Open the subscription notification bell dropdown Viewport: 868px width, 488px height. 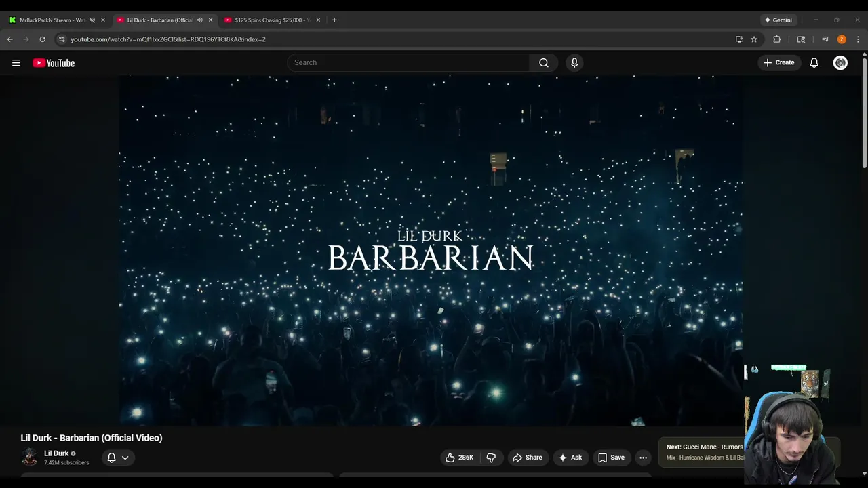(117, 457)
